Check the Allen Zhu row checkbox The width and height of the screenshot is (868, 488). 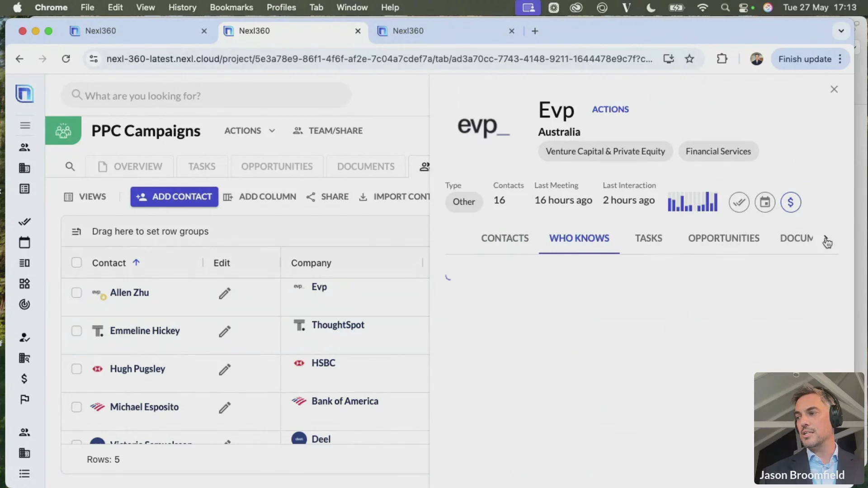[x=76, y=293]
